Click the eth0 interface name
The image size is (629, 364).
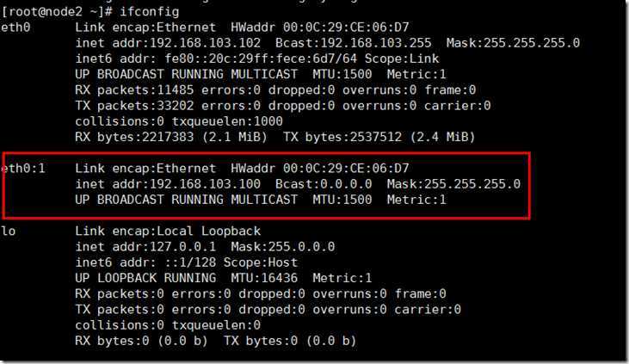15,28
